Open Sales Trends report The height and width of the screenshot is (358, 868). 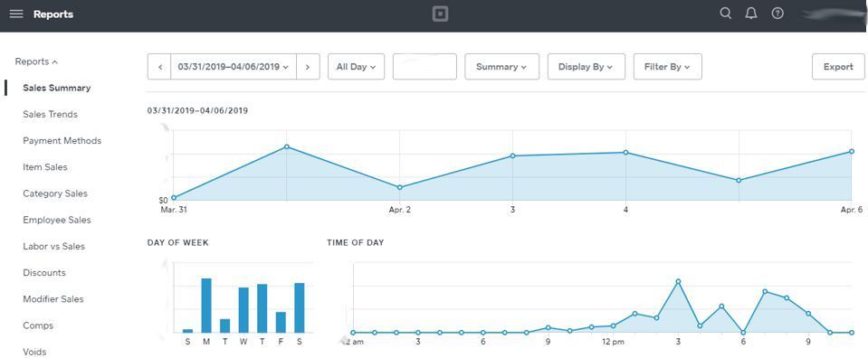51,115
